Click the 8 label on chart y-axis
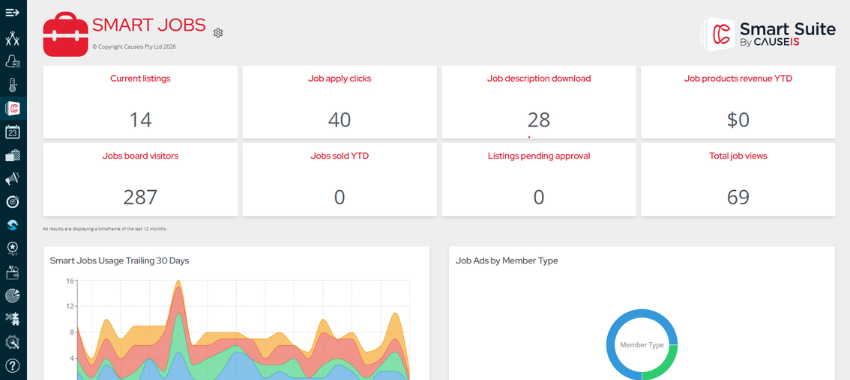This screenshot has width=850, height=380. point(71,333)
